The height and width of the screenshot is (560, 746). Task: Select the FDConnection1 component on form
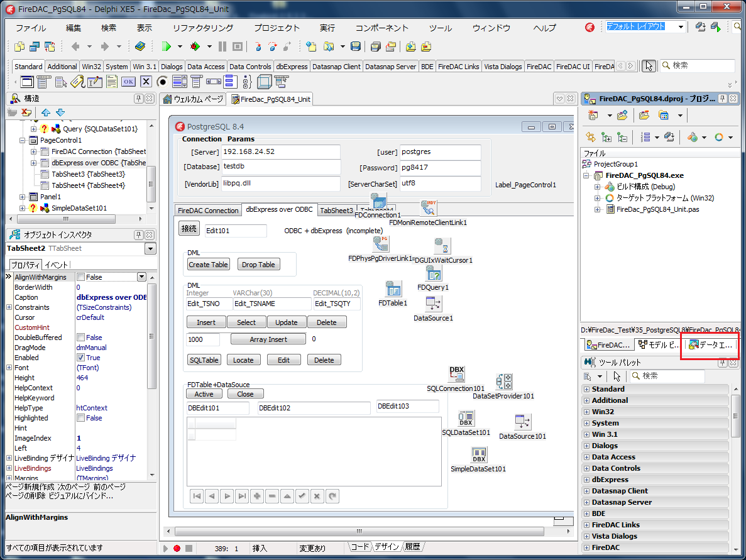click(x=378, y=201)
